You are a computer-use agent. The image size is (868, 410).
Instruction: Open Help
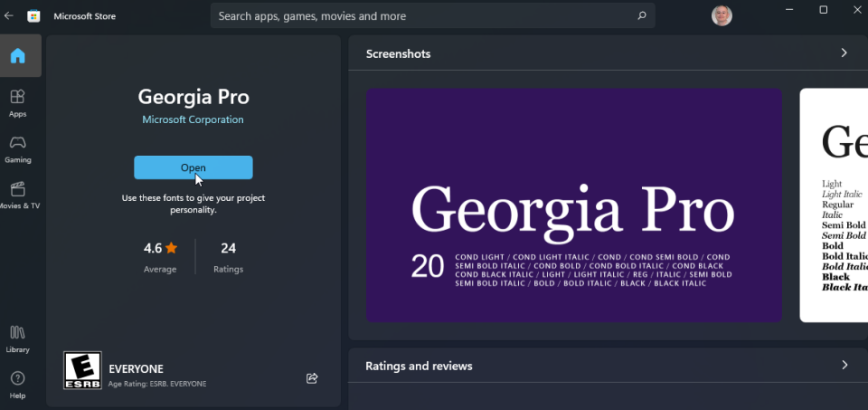pyautogui.click(x=18, y=385)
